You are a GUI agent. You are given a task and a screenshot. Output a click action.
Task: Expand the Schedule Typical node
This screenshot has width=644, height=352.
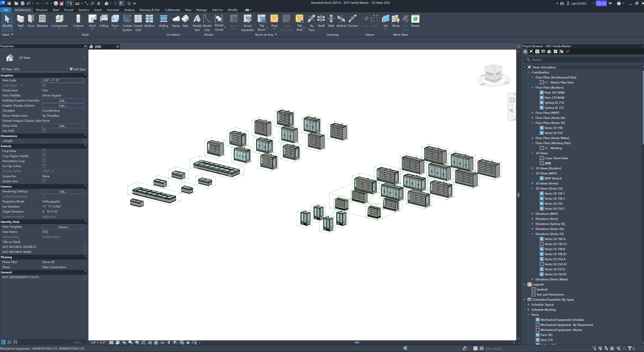[528, 304]
